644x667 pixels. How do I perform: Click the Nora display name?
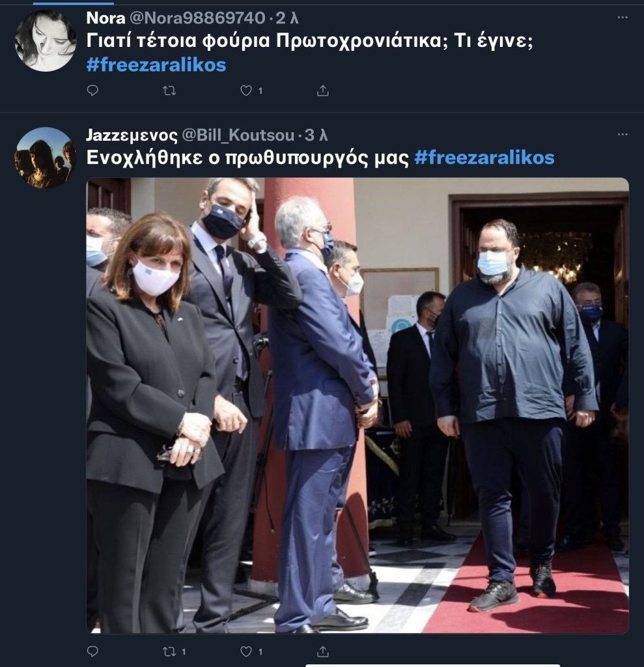click(x=105, y=18)
